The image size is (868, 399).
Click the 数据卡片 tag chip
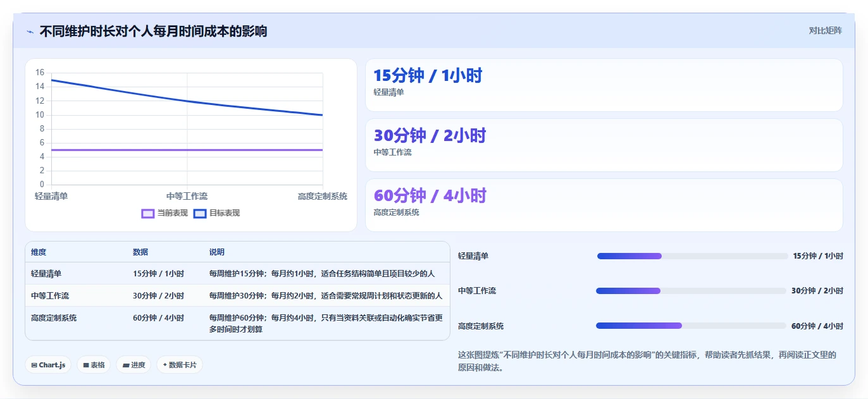(x=180, y=365)
